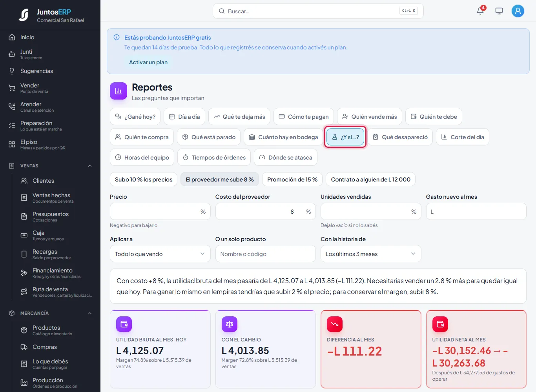Open Horas del equipo report

point(142,157)
